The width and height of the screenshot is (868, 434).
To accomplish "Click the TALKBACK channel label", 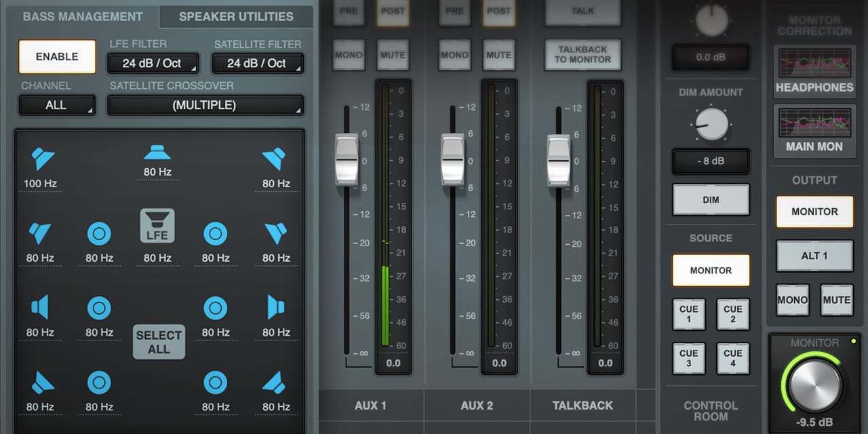I will (x=583, y=406).
